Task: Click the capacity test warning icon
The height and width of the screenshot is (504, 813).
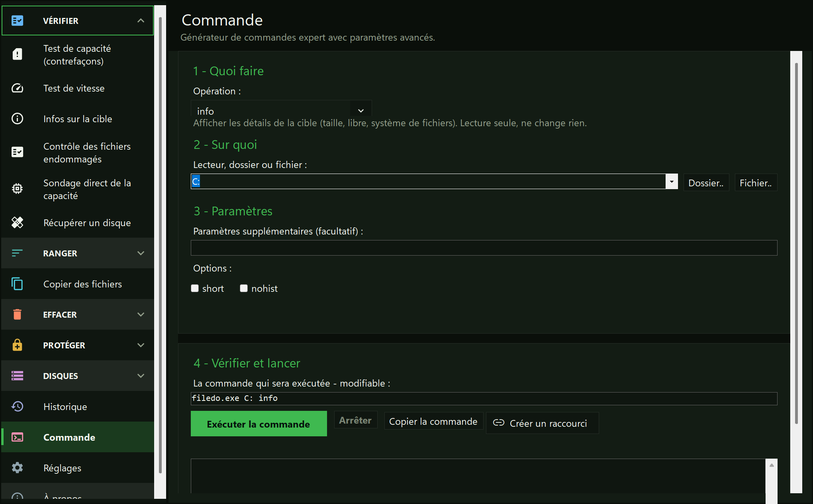Action: [17, 55]
